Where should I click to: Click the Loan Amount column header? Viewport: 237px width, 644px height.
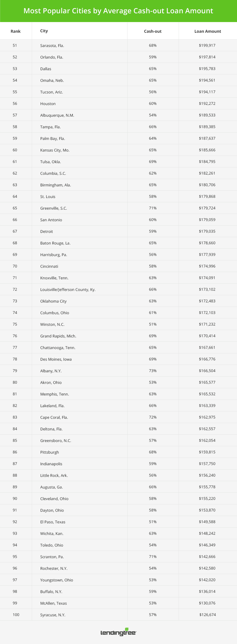[208, 31]
